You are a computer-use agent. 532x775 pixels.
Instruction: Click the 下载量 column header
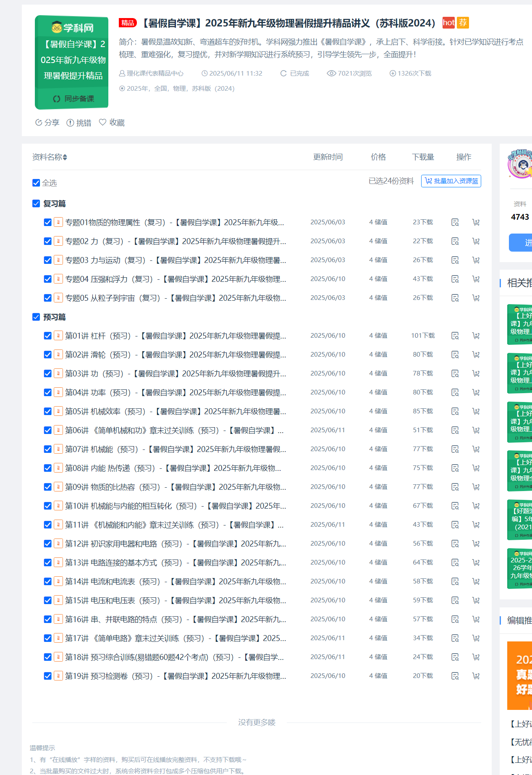point(423,157)
